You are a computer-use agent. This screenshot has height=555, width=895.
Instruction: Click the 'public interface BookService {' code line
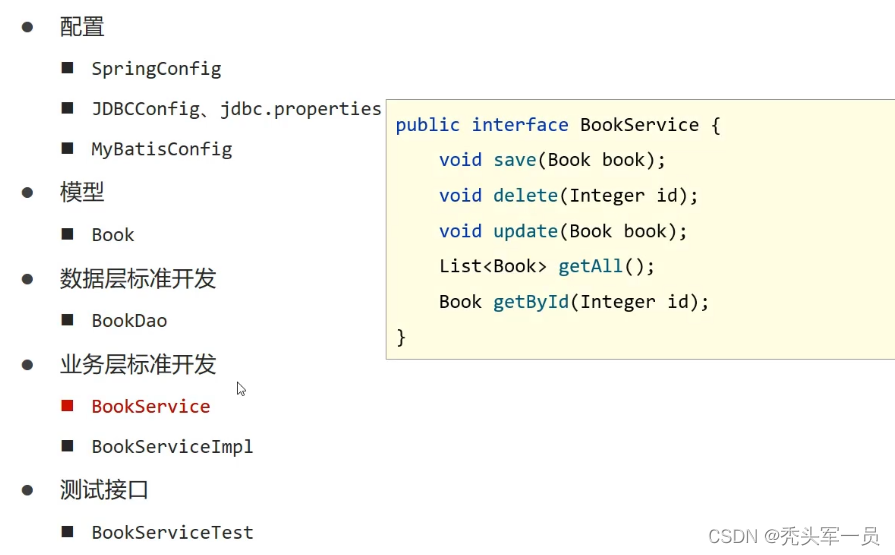coord(558,125)
